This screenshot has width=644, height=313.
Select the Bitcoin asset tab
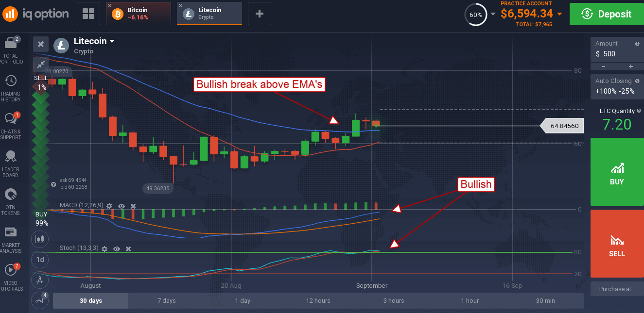tap(139, 14)
